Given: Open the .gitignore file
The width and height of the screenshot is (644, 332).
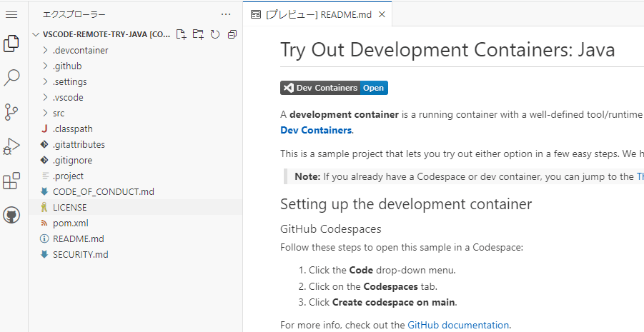Looking at the screenshot, I should coord(135,160).
